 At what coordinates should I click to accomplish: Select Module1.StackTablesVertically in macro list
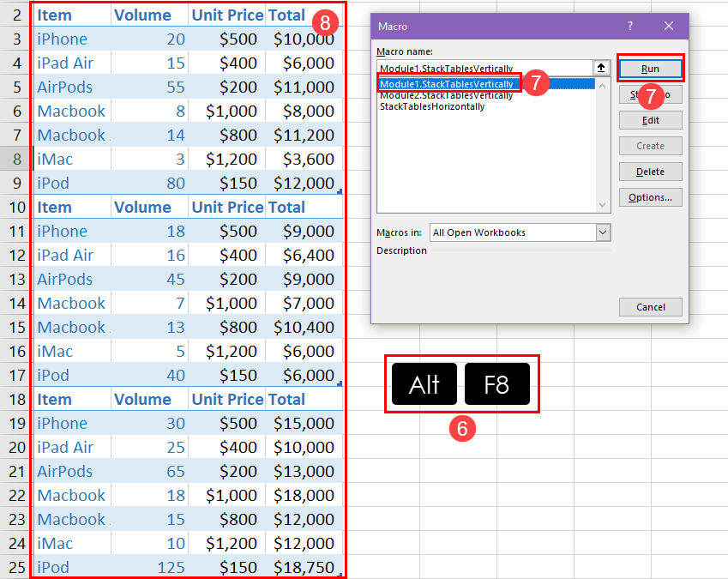coord(486,84)
